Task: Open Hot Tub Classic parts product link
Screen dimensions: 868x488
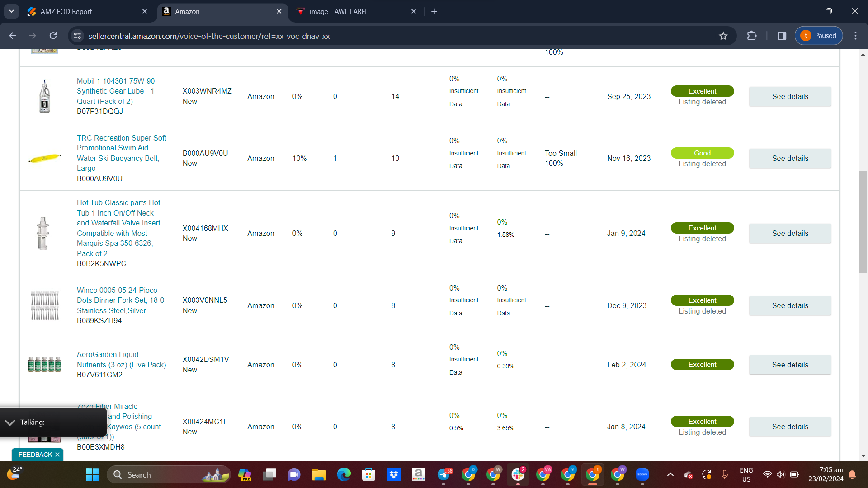Action: (118, 228)
